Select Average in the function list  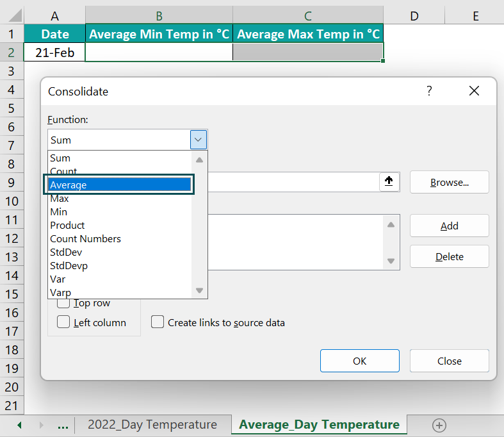tap(120, 185)
